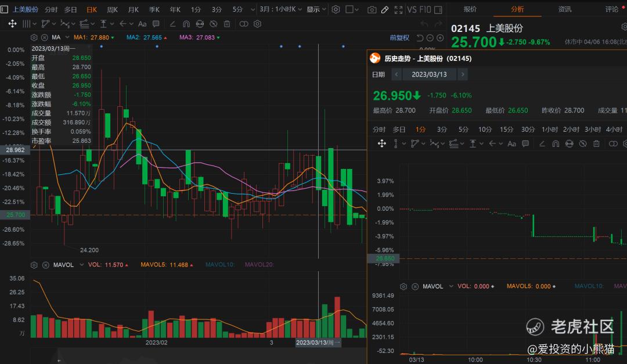Reset chart view with the undo arrow beside 前复权
The image size is (627, 364).
[420, 38]
